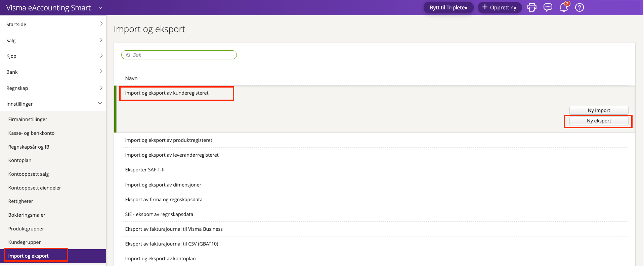644x266 pixels.
Task: Open Bokføringsmaler settings
Action: point(27,215)
